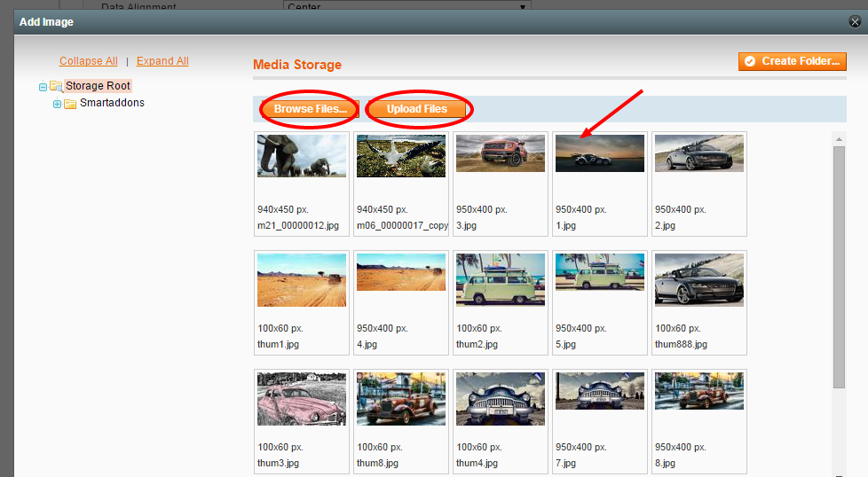868x477 pixels.
Task: Select the Storage Root folder
Action: click(x=98, y=86)
